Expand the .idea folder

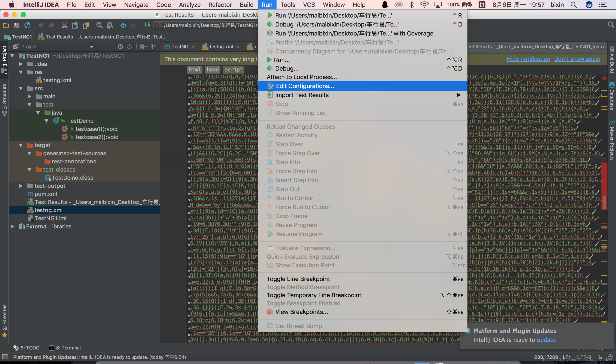[x=21, y=64]
